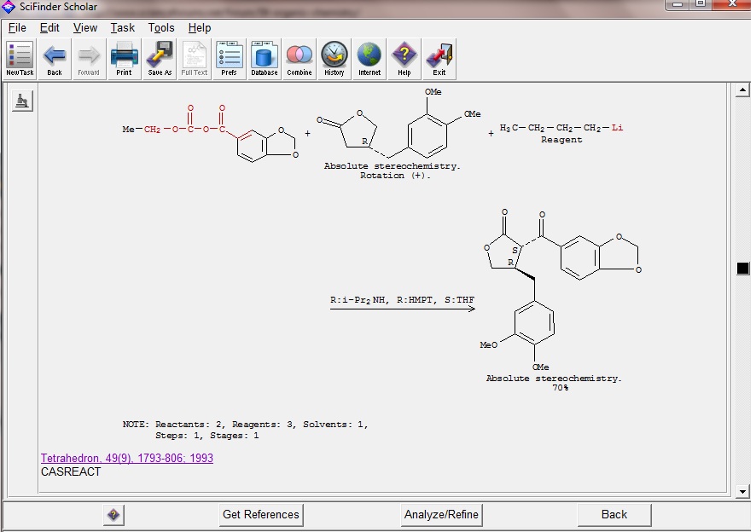
Task: Go back using the Back arrow icon
Action: [x=55, y=59]
